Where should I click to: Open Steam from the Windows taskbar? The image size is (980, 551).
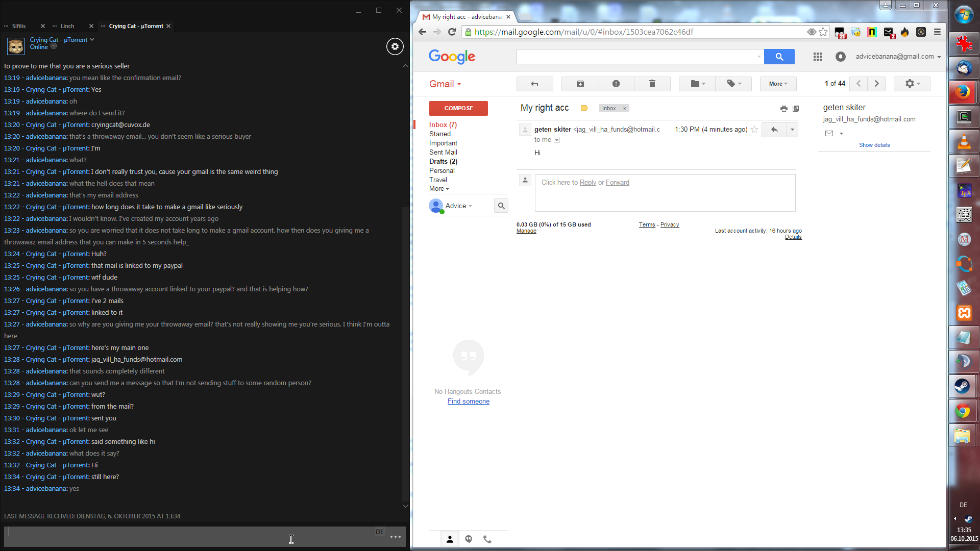pyautogui.click(x=963, y=386)
